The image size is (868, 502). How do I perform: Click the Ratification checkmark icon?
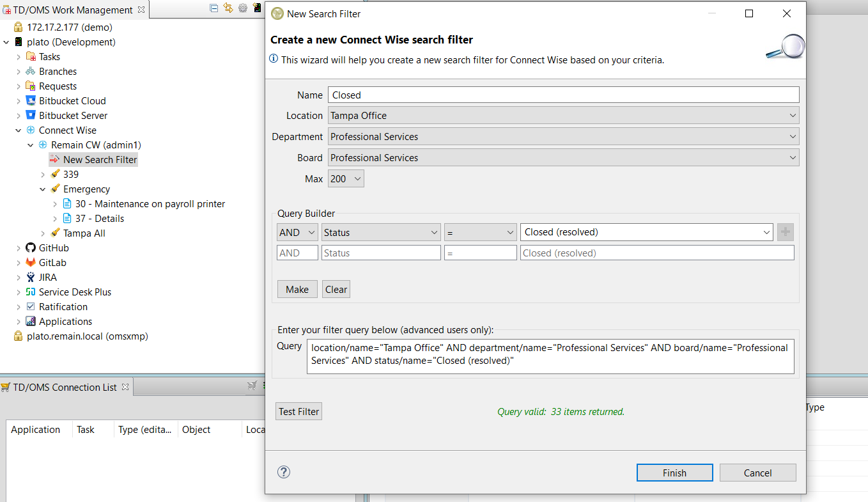click(31, 307)
